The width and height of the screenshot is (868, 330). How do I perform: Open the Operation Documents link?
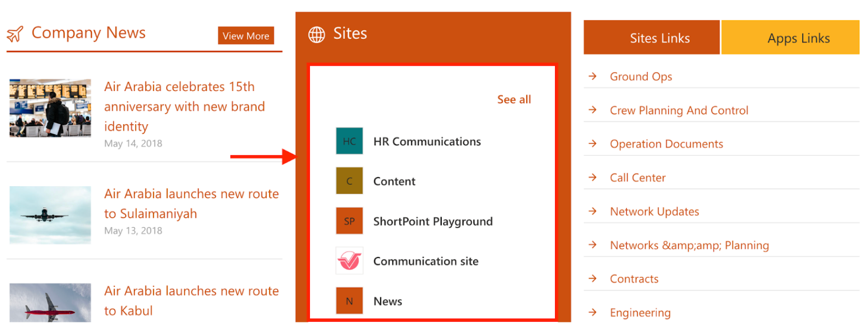tap(666, 144)
